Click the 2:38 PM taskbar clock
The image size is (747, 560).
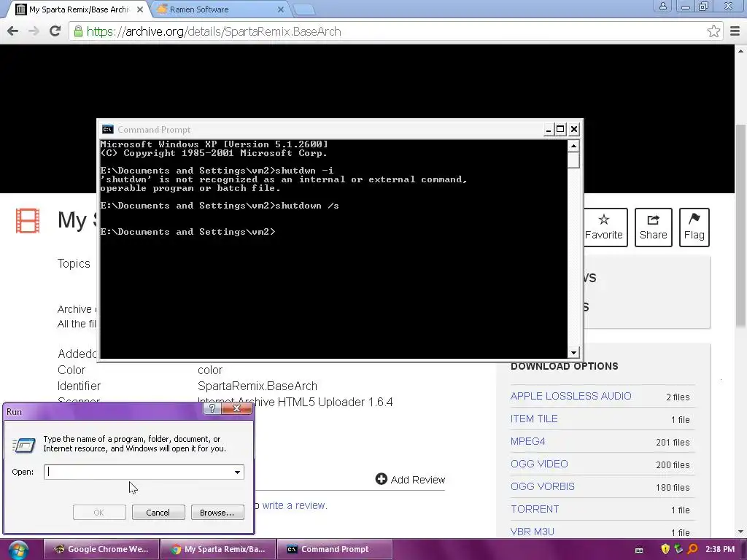[x=720, y=549]
